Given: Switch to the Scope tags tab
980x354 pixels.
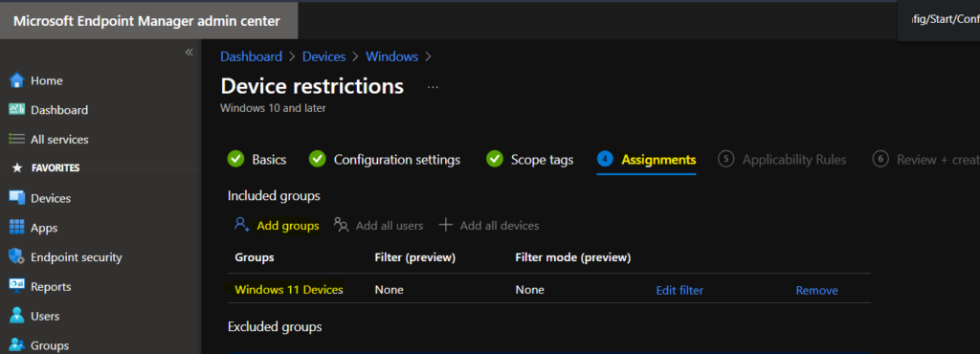Looking at the screenshot, I should pos(542,160).
